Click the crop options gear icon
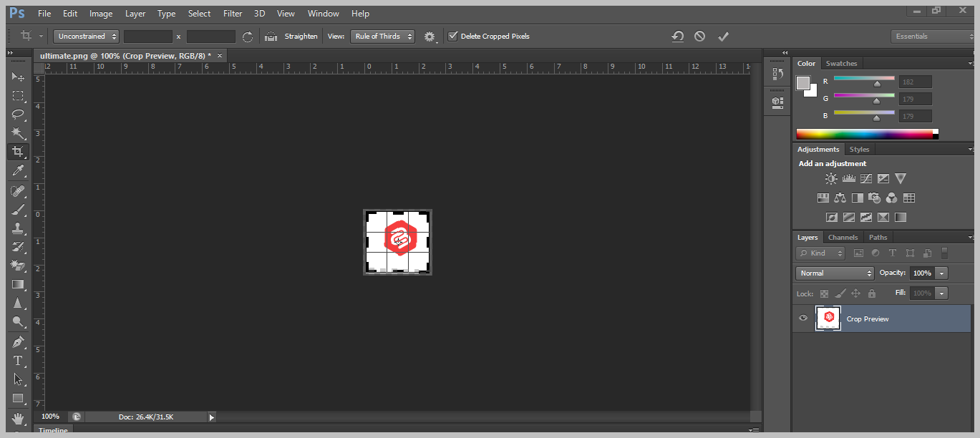 (x=430, y=36)
